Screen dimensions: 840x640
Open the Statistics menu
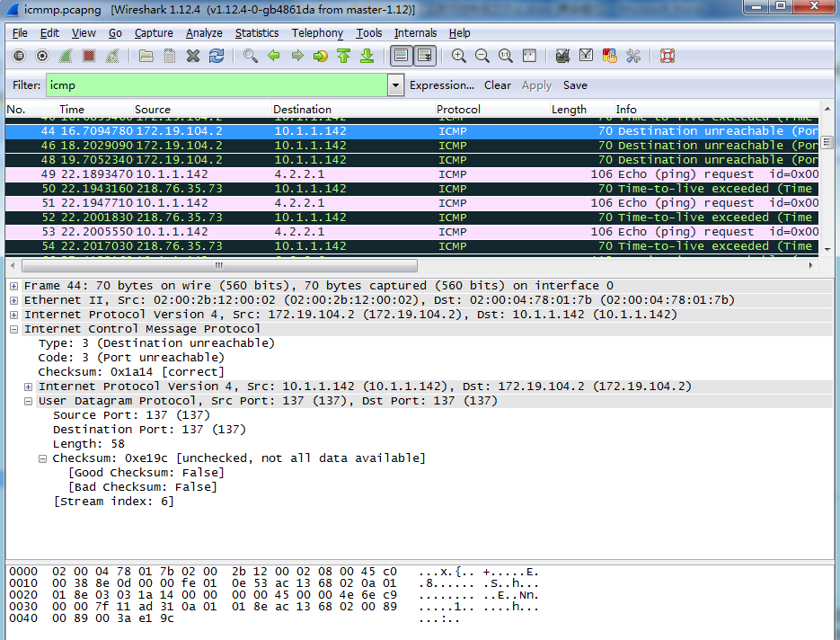click(x=257, y=33)
